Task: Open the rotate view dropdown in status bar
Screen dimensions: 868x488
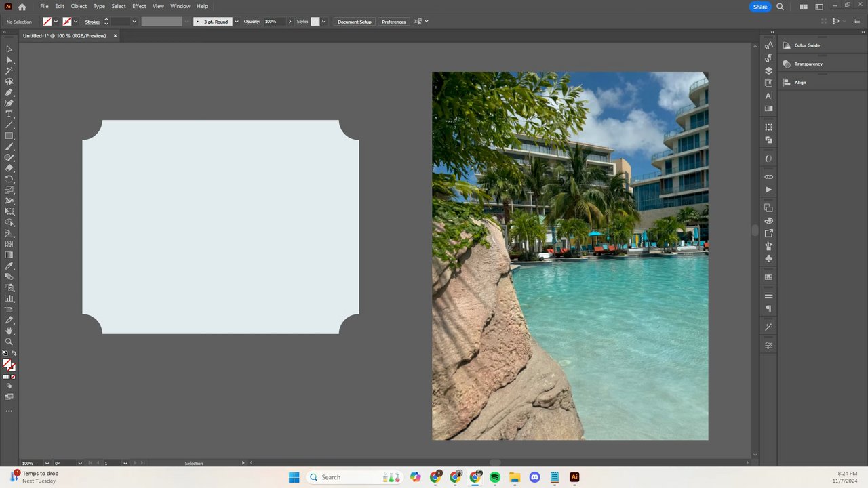Action: [80, 463]
